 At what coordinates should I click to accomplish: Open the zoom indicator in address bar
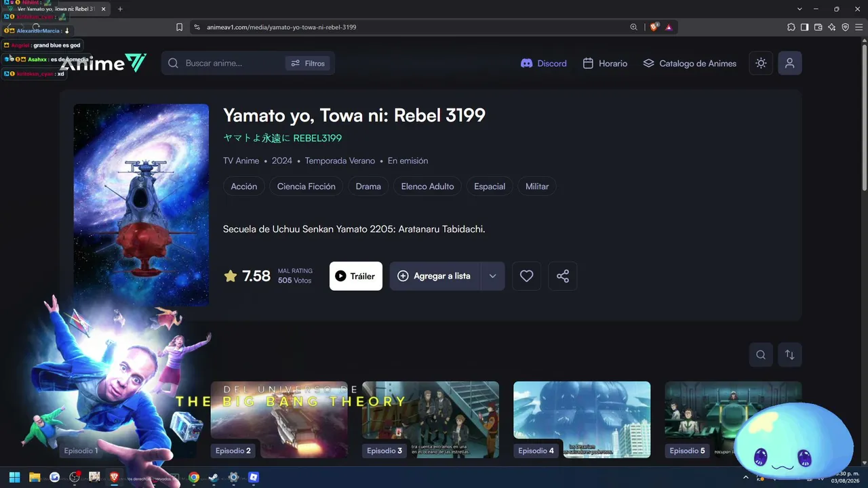(x=633, y=27)
